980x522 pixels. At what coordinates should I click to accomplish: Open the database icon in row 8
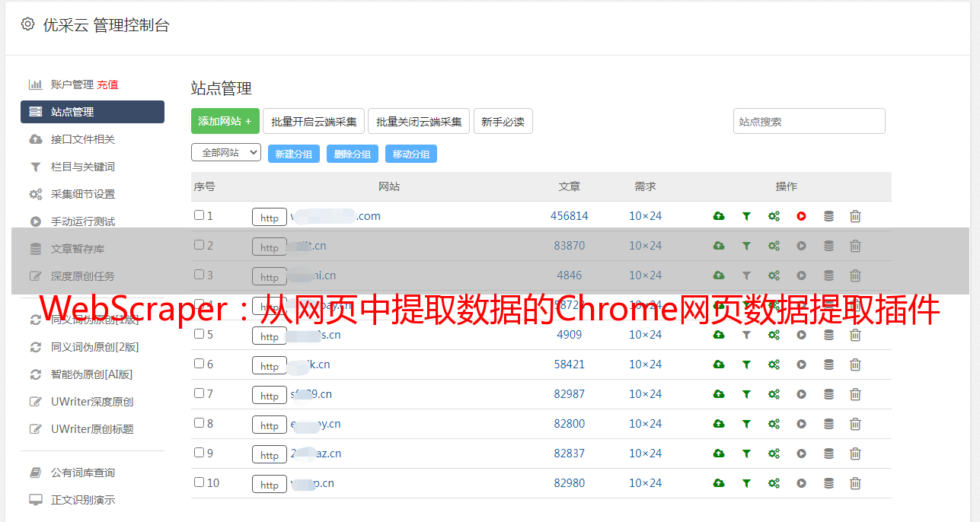pos(828,424)
